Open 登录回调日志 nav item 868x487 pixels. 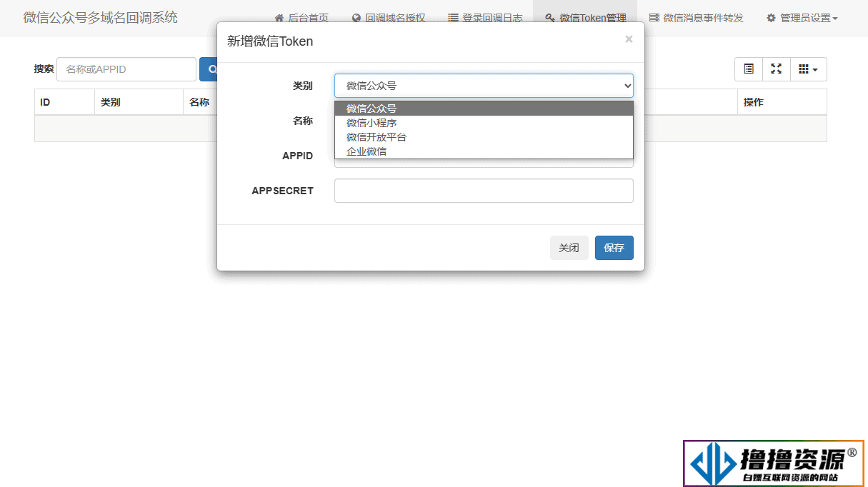click(x=485, y=18)
